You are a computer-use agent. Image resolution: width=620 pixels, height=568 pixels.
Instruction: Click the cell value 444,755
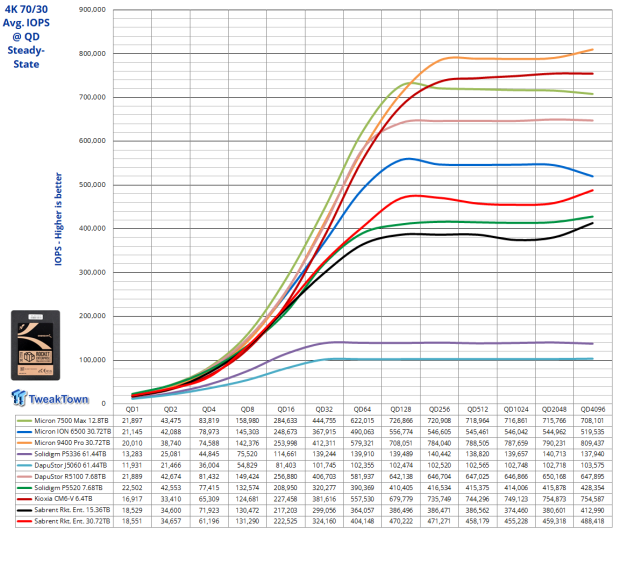(324, 421)
